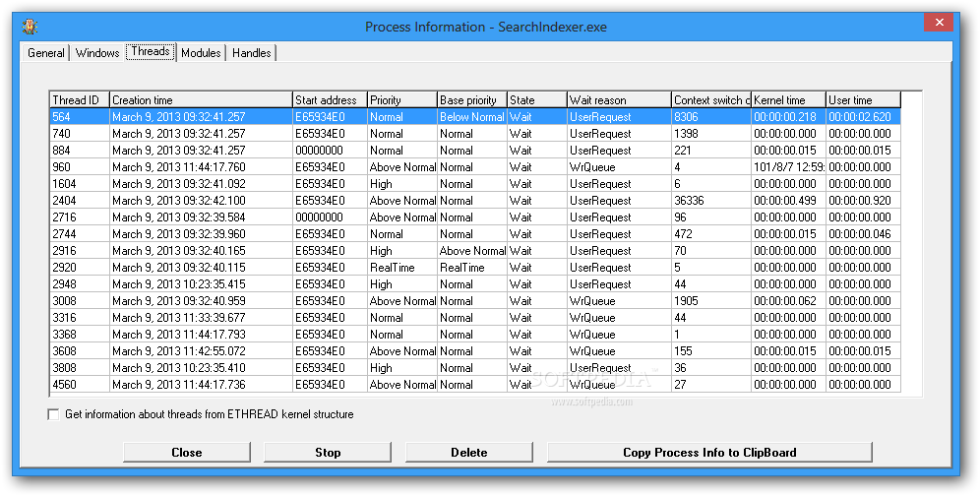The image size is (980, 496).
Task: Select thread ID 2948
Action: tap(475, 284)
